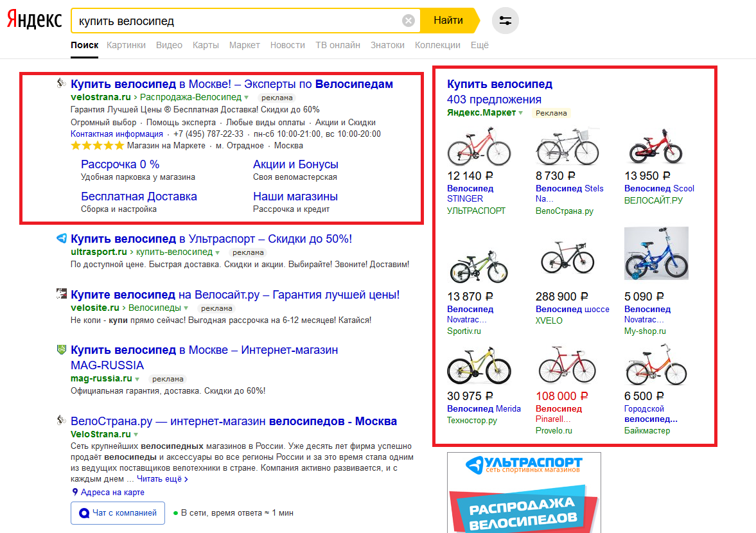Click the Provelo.ru shop name
The image size is (756, 533).
pyautogui.click(x=554, y=430)
